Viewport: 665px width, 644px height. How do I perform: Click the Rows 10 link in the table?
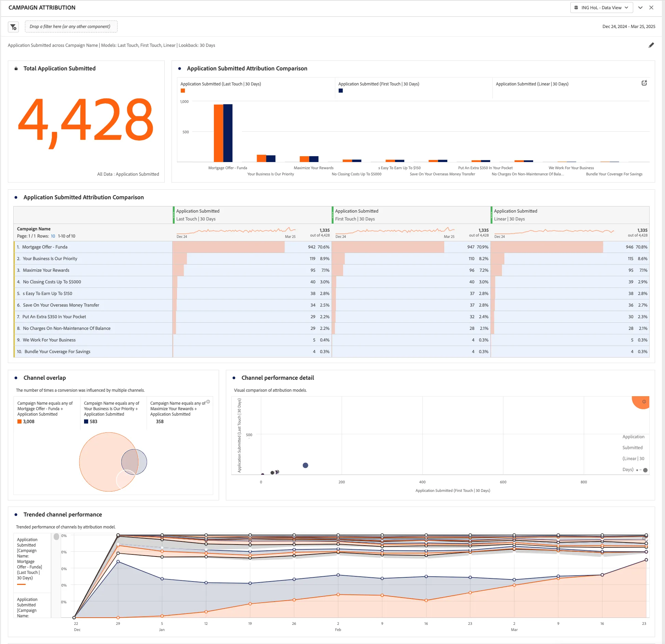point(53,236)
